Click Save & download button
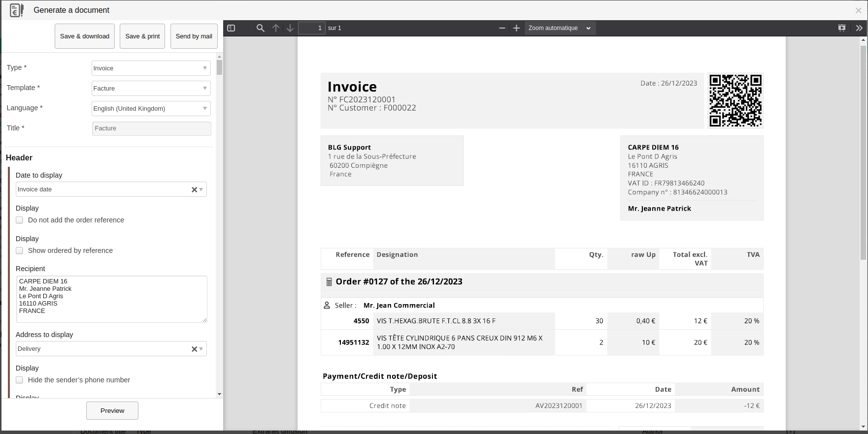The height and width of the screenshot is (434, 868). tap(85, 36)
